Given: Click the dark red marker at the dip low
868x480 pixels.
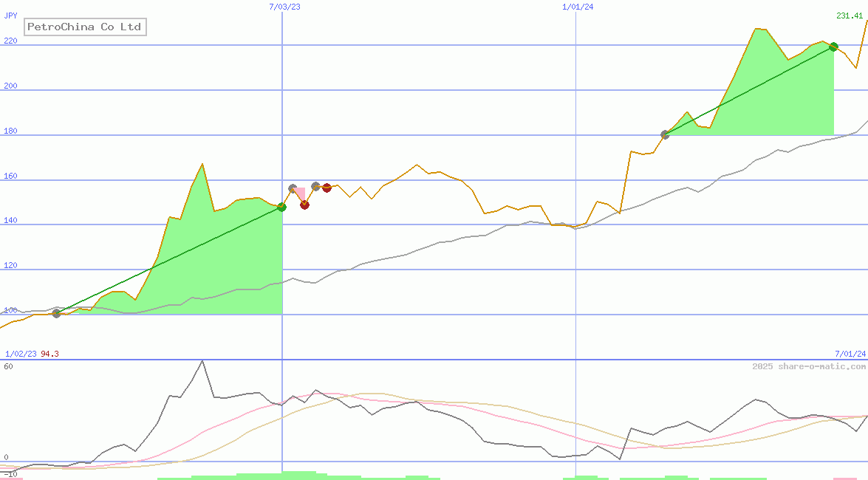Looking at the screenshot, I should [304, 205].
